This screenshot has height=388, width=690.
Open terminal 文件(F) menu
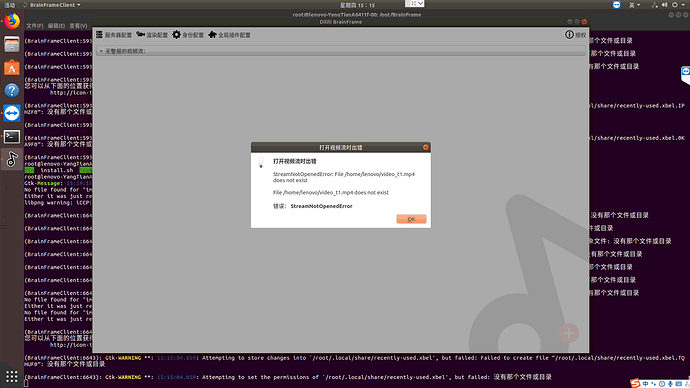point(34,26)
